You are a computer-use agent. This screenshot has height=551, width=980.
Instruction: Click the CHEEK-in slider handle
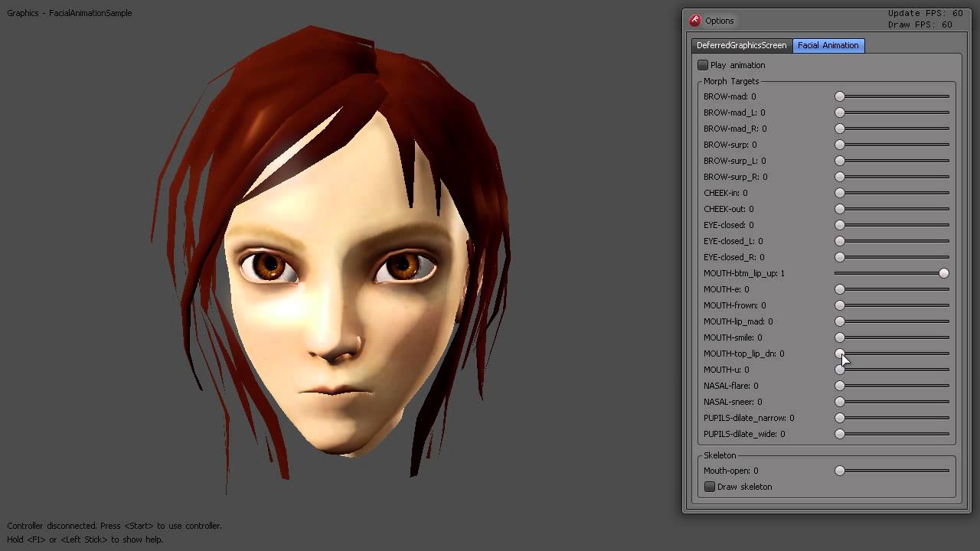click(840, 193)
